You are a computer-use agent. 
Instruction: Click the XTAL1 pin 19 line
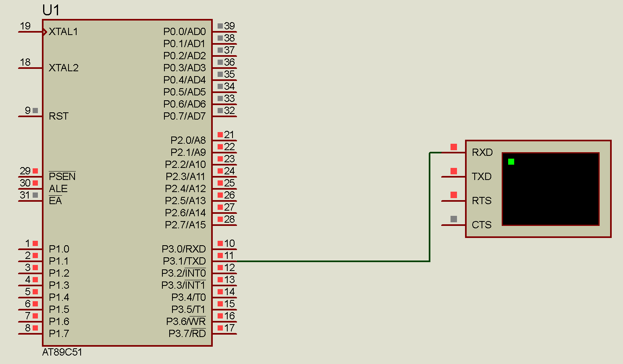(x=30, y=32)
